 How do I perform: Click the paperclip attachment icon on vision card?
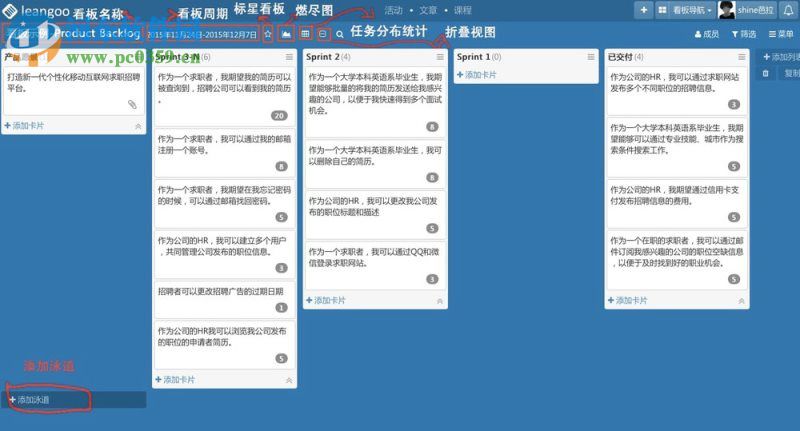(x=132, y=105)
